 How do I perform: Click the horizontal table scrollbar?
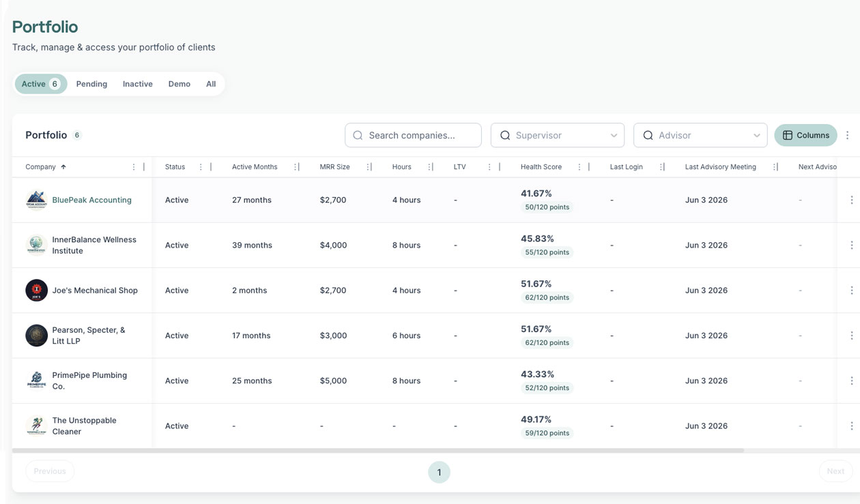377,451
